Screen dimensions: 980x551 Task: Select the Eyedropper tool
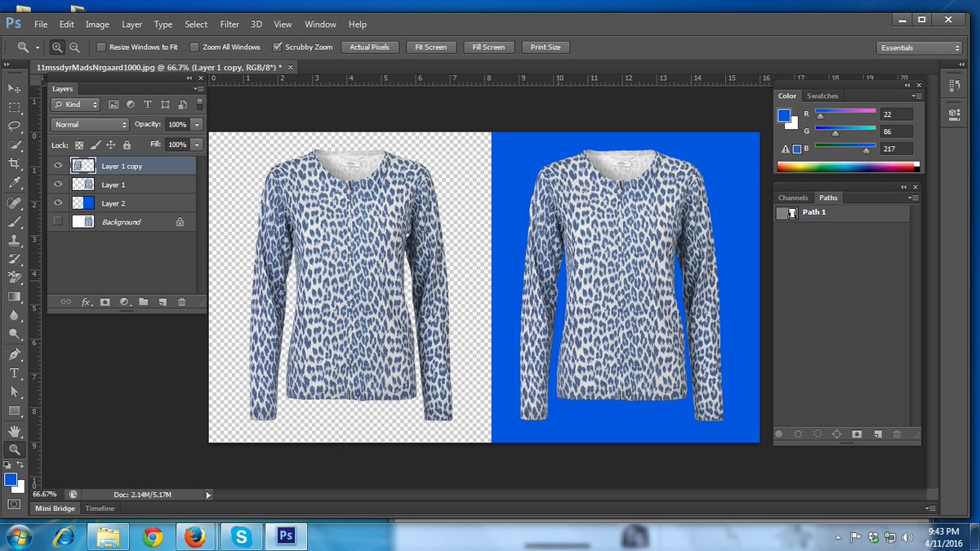point(14,182)
